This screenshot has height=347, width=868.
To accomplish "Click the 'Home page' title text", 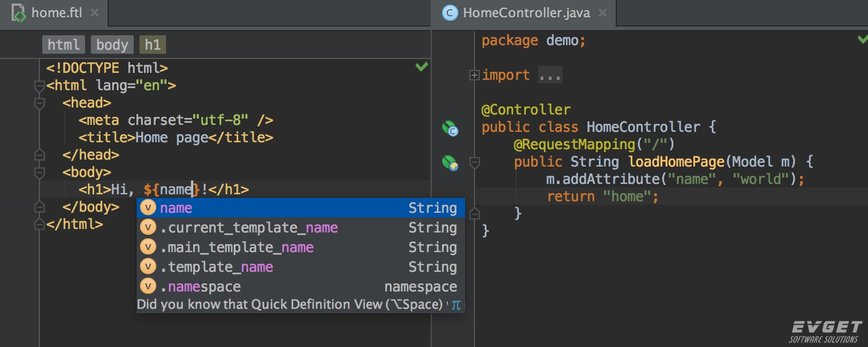I will tap(172, 138).
